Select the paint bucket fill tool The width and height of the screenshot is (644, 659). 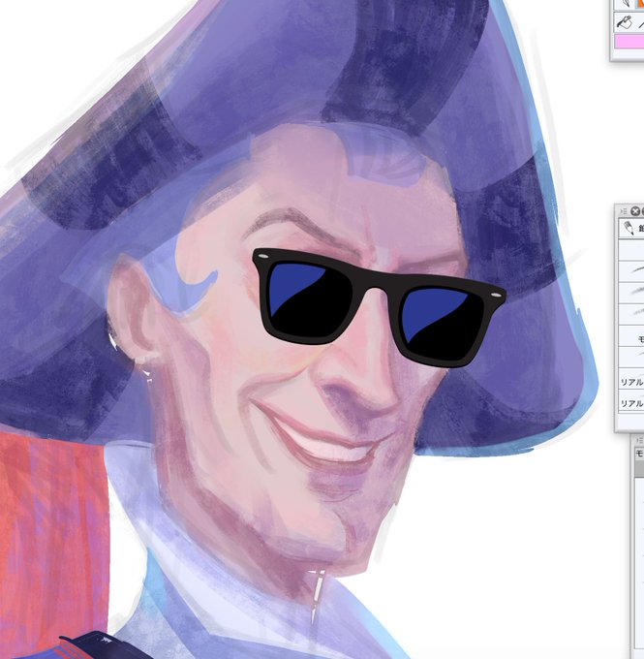[625, 22]
